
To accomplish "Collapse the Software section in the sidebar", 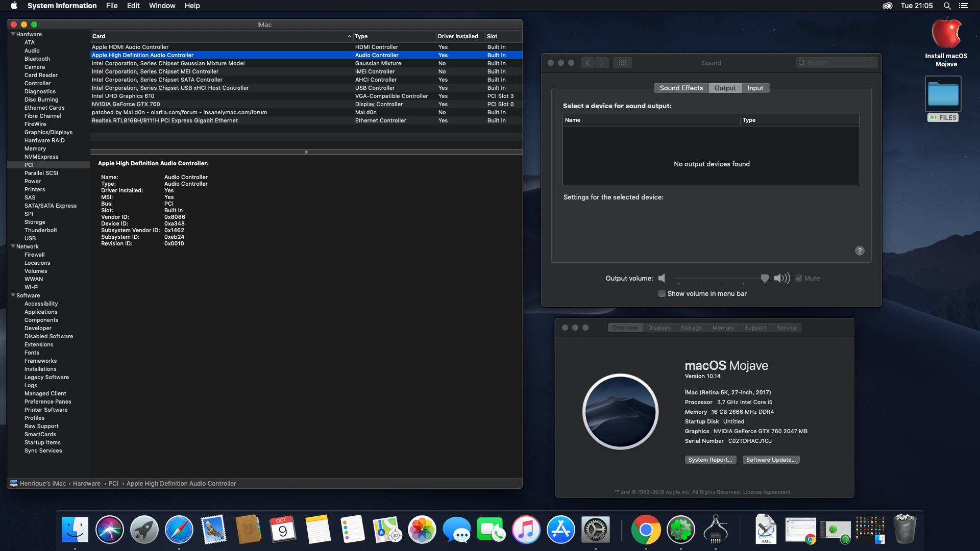I will pyautogui.click(x=13, y=295).
